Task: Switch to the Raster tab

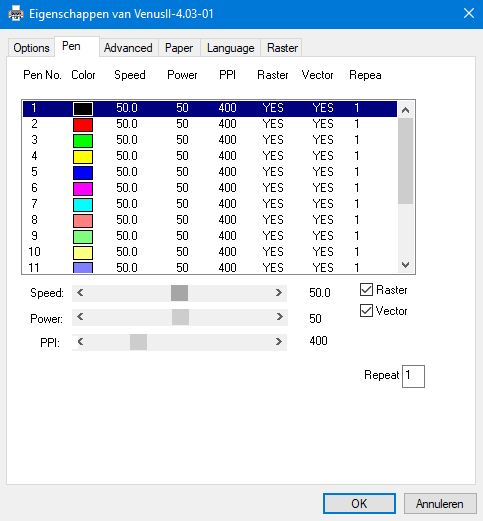Action: point(282,48)
